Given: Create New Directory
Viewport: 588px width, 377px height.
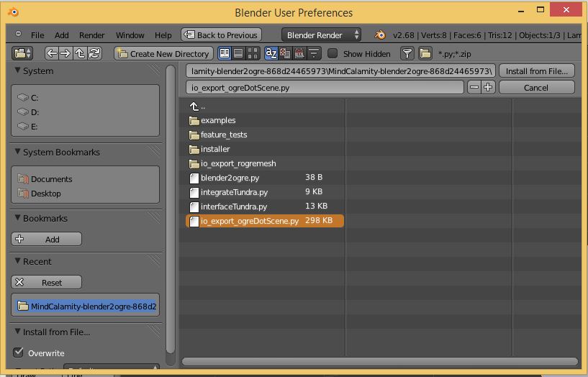Looking at the screenshot, I should 163,53.
